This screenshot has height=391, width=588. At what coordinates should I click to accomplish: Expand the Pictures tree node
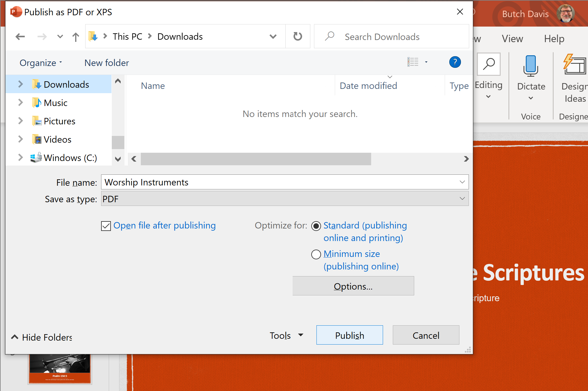click(x=20, y=121)
